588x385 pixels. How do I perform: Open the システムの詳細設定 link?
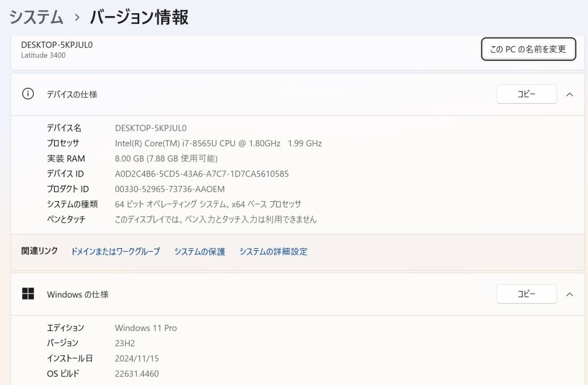pos(273,252)
